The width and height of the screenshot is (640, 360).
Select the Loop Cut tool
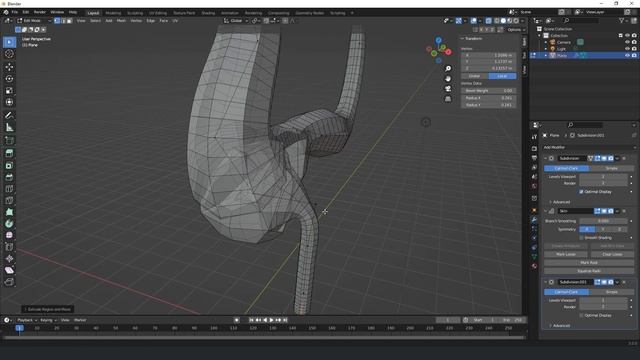pyautogui.click(x=9, y=189)
